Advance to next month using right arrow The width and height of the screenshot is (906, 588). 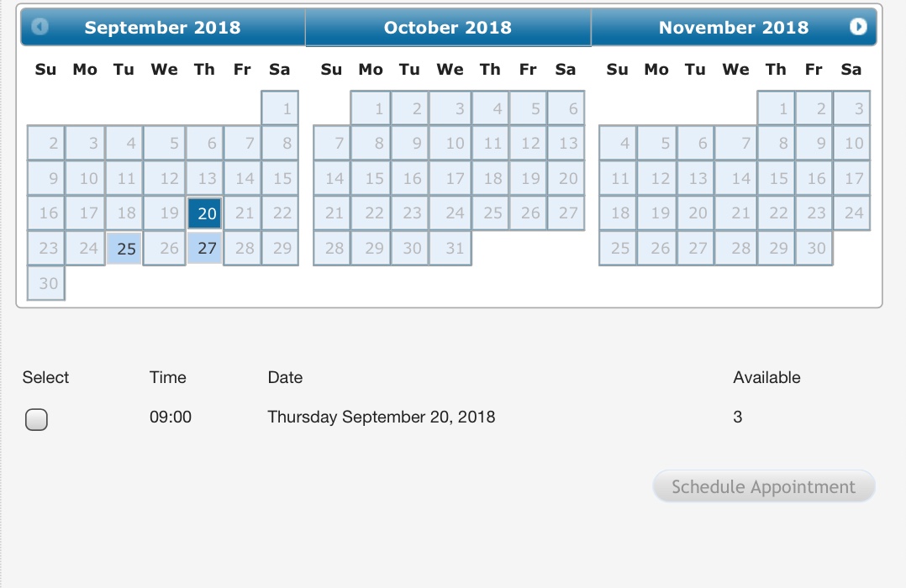click(x=858, y=27)
